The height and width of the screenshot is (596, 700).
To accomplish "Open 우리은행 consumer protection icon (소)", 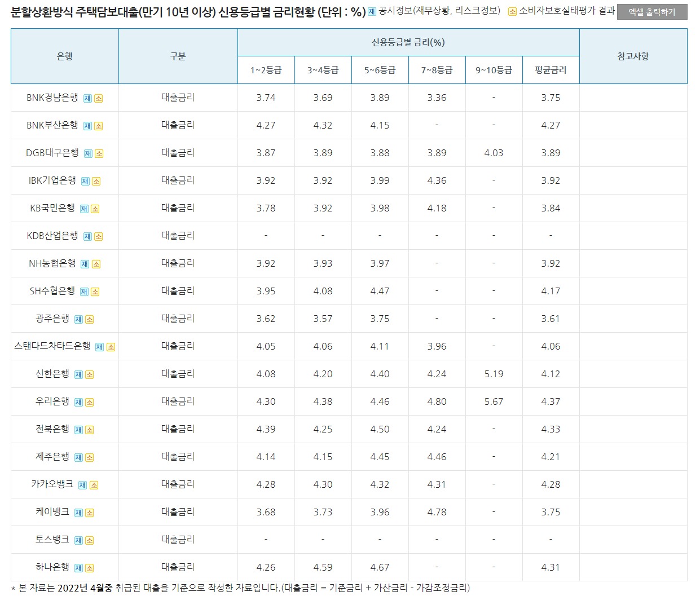I will point(89,402).
